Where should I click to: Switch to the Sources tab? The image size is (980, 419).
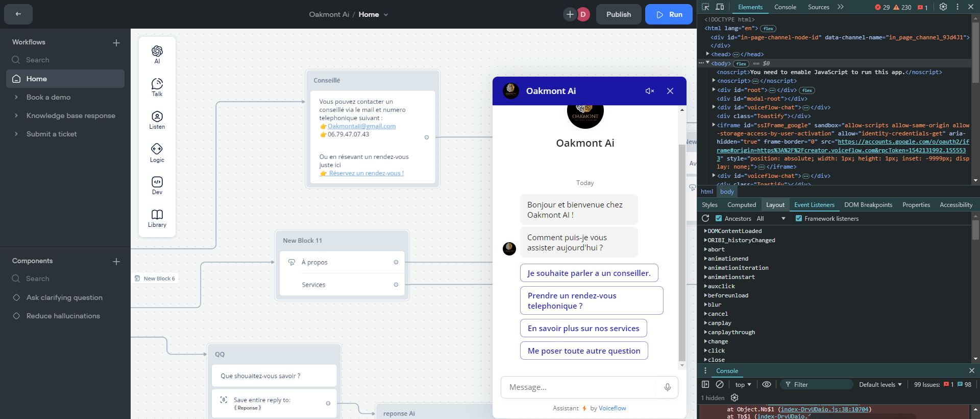[x=819, y=7]
